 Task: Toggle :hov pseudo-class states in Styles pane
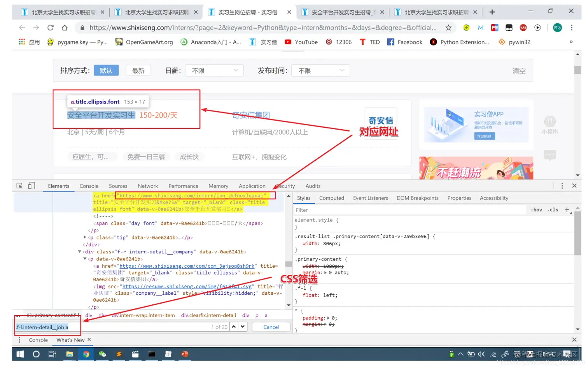[536, 210]
